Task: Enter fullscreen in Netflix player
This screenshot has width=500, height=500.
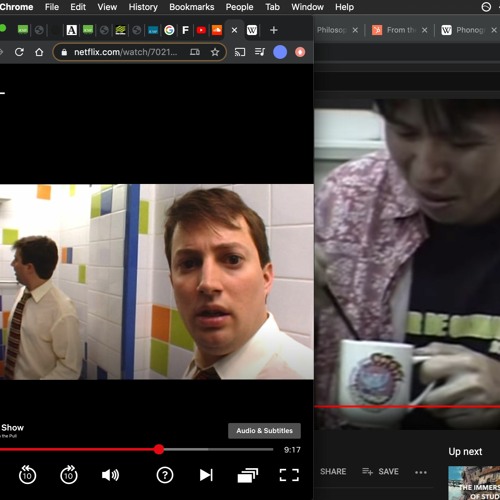Action: [289, 475]
